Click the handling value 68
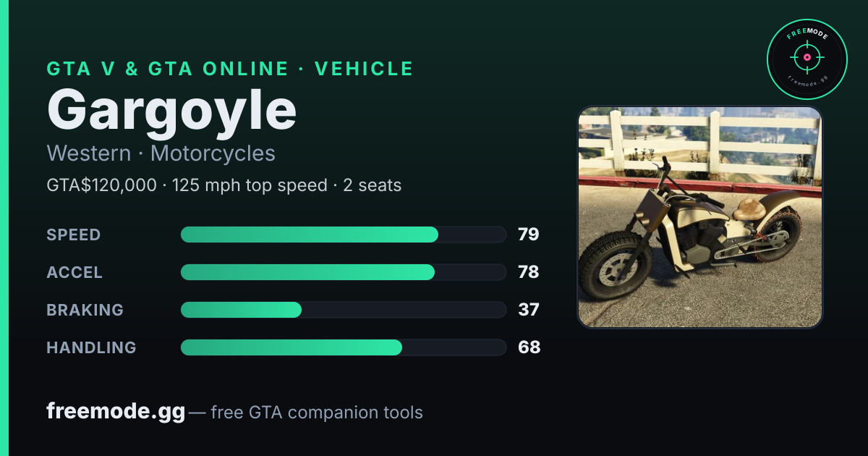Screen dimensions: 868x456 click(x=529, y=347)
